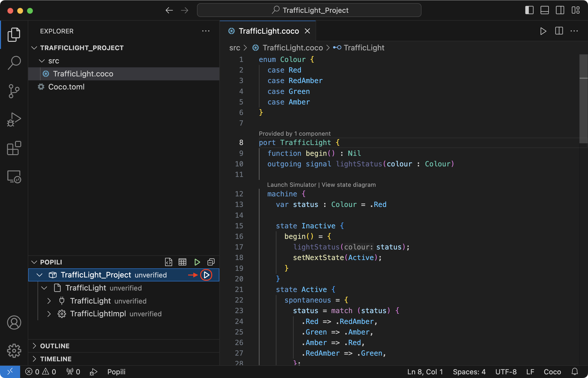Toggle the secondary side bar layout icon

[x=560, y=10]
